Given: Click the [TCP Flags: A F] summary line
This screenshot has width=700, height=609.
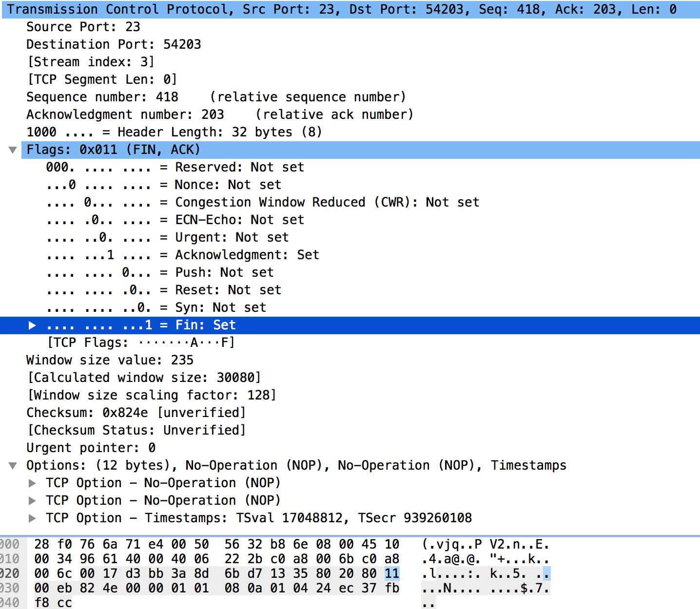Looking at the screenshot, I should coord(141,343).
